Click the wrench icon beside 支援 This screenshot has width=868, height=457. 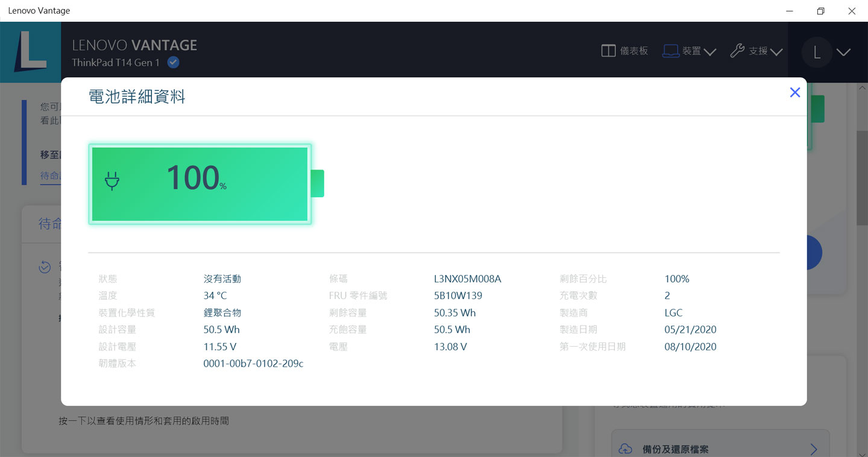click(x=737, y=51)
